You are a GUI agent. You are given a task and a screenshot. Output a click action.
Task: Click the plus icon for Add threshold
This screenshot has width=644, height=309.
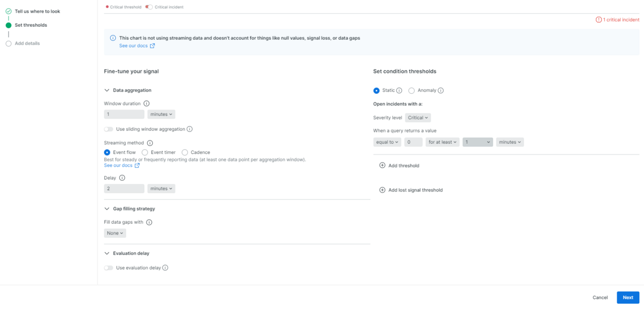(382, 166)
